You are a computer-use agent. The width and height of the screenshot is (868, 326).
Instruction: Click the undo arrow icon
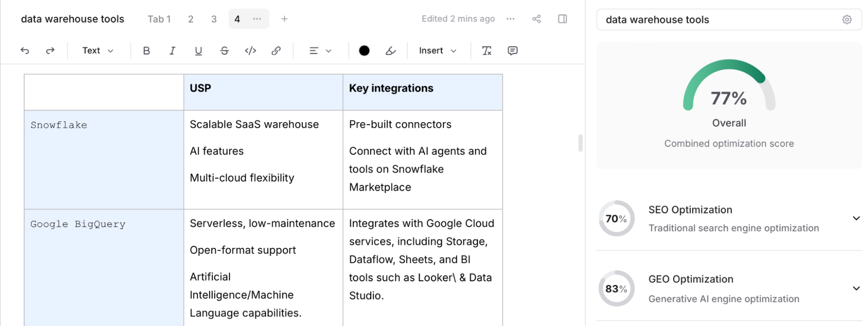[25, 51]
